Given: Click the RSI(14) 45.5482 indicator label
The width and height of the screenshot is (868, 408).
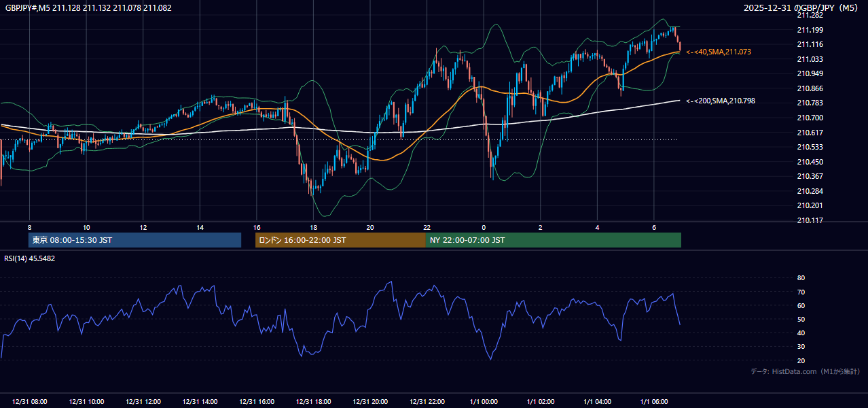Looking at the screenshot, I should click(30, 258).
